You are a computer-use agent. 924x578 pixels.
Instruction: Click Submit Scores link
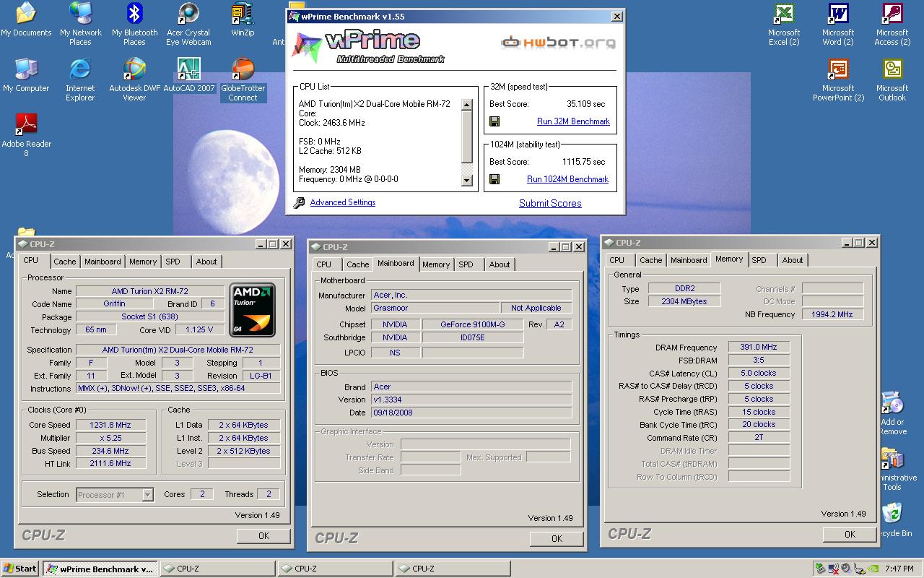[550, 203]
